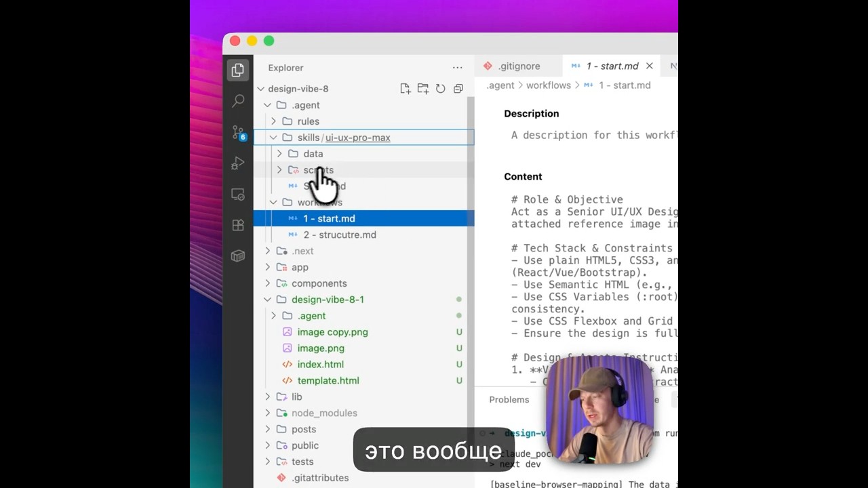Open Source Control view with badge 6

tap(238, 132)
